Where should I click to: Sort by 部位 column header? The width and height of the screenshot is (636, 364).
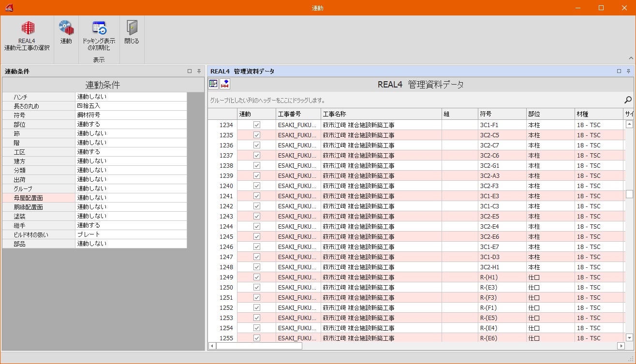pyautogui.click(x=550, y=114)
